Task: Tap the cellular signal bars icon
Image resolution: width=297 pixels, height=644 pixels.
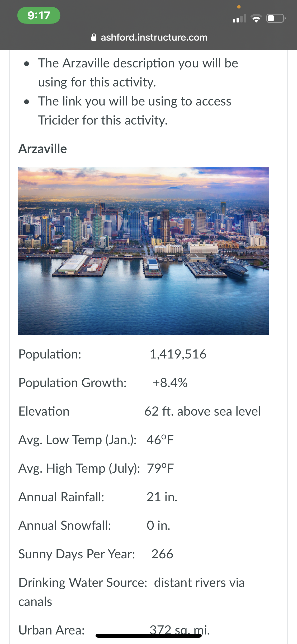Action: [x=239, y=19]
